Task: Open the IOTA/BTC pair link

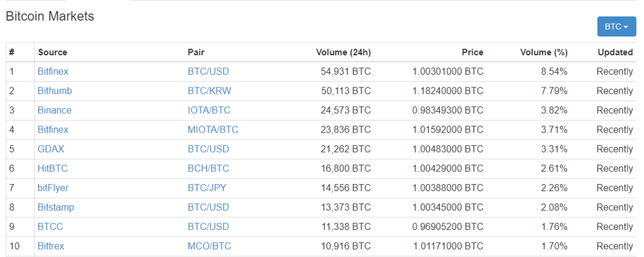Action: coord(209,111)
